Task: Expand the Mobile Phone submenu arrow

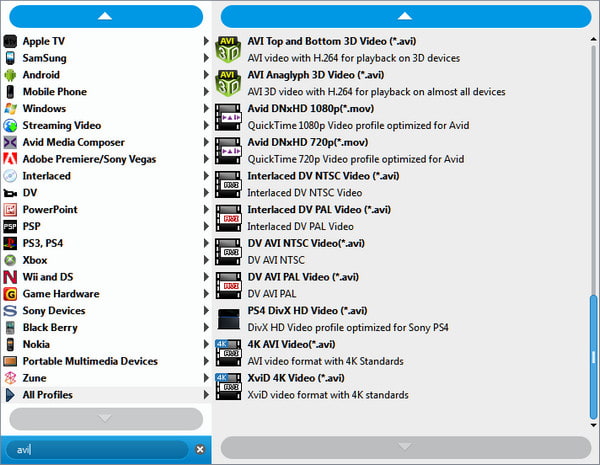Action: [206, 91]
